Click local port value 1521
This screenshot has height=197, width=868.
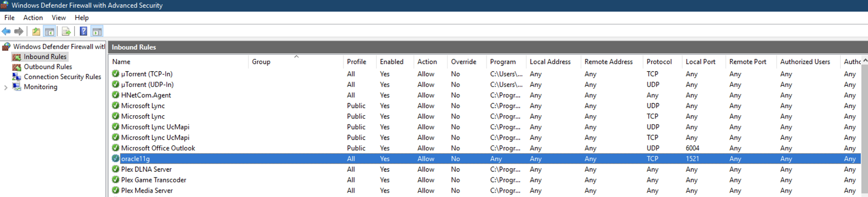[692, 159]
